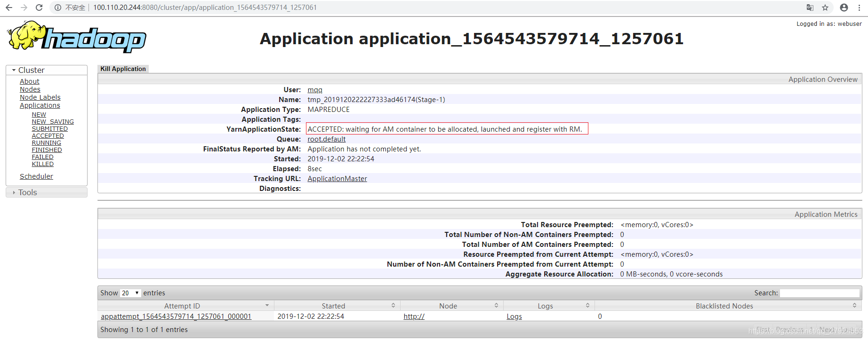868x340 pixels.
Task: Open the Applications link
Action: coord(40,105)
